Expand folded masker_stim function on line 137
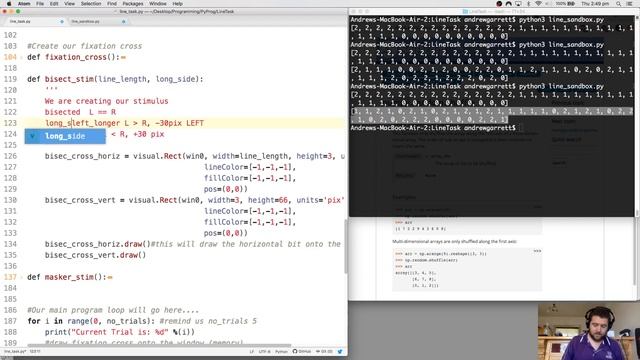The height and width of the screenshot is (360, 640). [x=110, y=278]
